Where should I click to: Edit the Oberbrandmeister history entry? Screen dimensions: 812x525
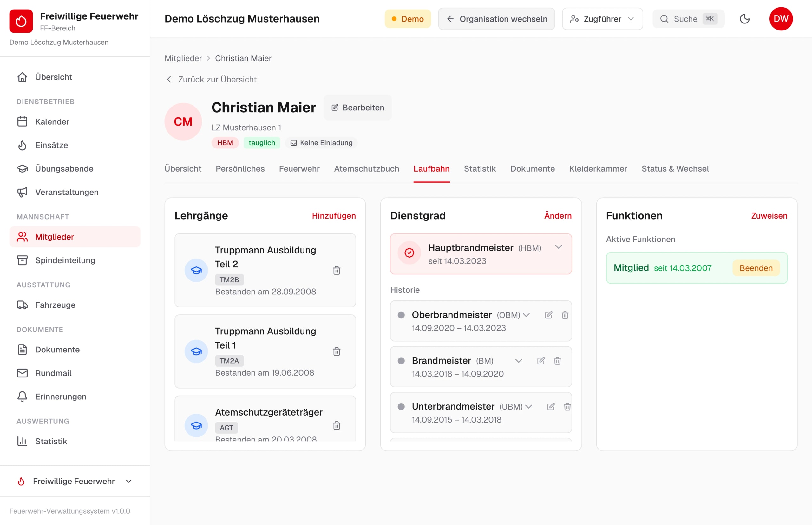(548, 315)
